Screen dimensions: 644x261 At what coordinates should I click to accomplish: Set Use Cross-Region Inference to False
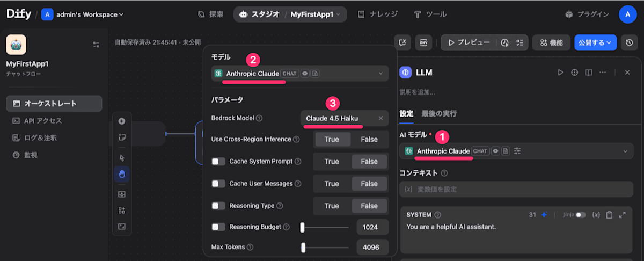[x=369, y=140]
